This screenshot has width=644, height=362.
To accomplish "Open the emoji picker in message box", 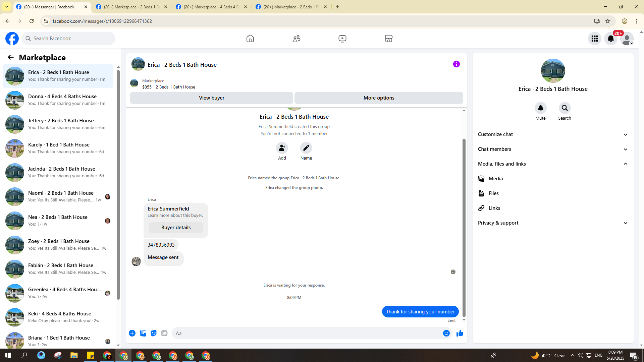I will click(446, 333).
